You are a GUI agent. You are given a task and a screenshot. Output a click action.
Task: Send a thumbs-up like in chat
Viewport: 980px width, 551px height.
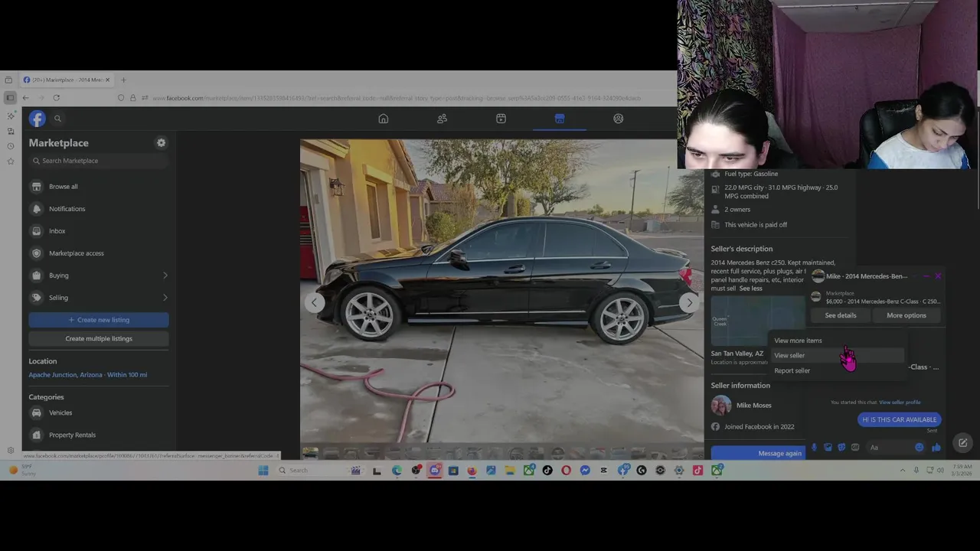click(x=936, y=447)
